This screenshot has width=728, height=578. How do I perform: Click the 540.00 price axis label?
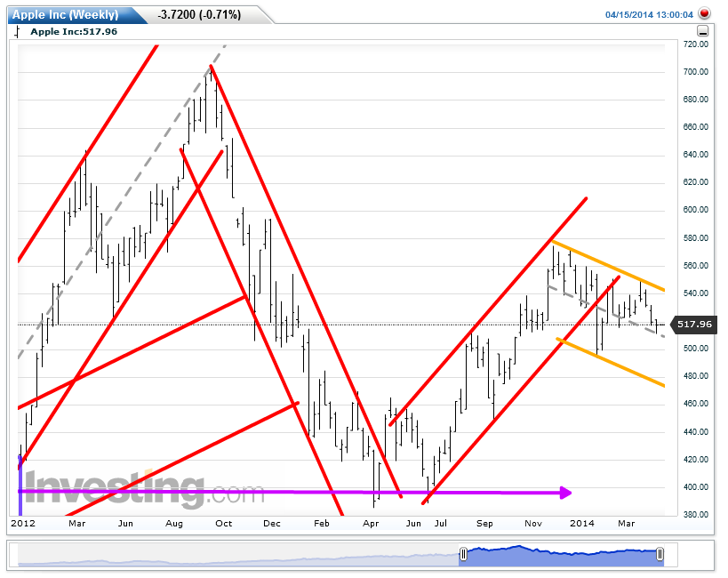(x=695, y=293)
